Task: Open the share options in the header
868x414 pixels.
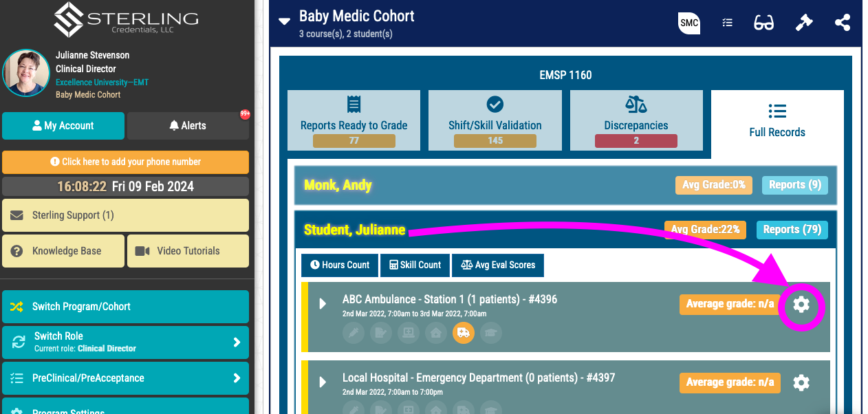Action: click(x=843, y=22)
